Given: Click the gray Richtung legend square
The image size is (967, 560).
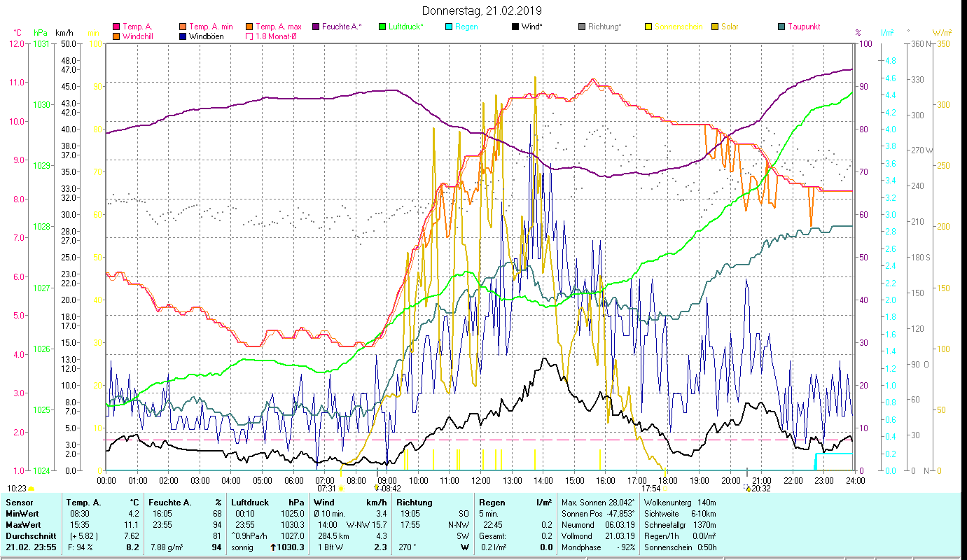Looking at the screenshot, I should [582, 27].
